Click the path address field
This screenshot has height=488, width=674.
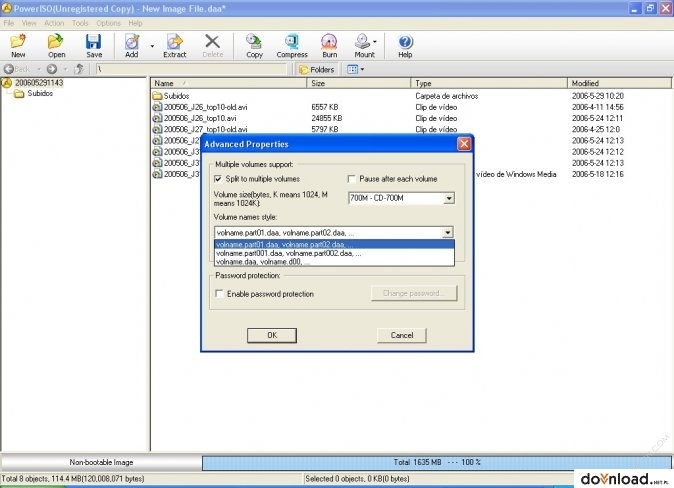[191, 69]
